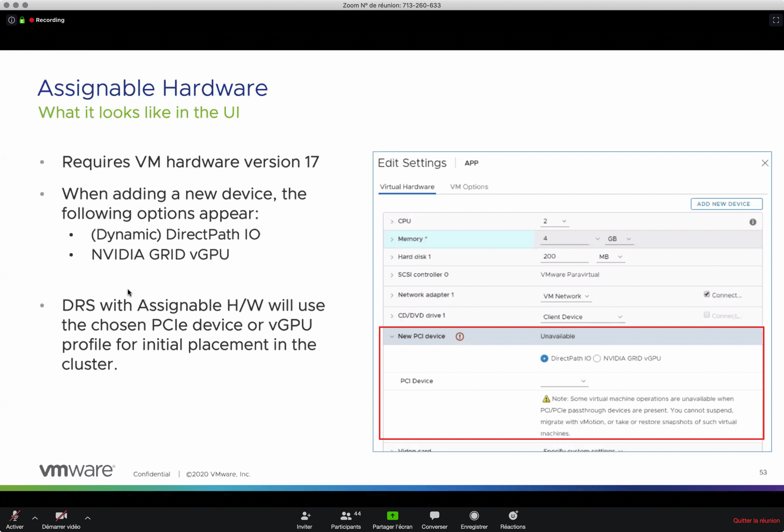The width and height of the screenshot is (784, 532).
Task: Switch to the VM Options tab
Action: tap(469, 187)
